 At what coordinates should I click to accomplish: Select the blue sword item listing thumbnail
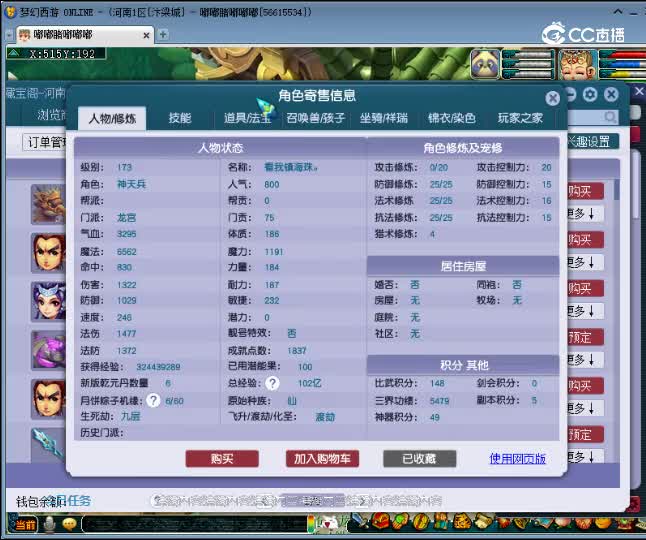click(x=48, y=444)
